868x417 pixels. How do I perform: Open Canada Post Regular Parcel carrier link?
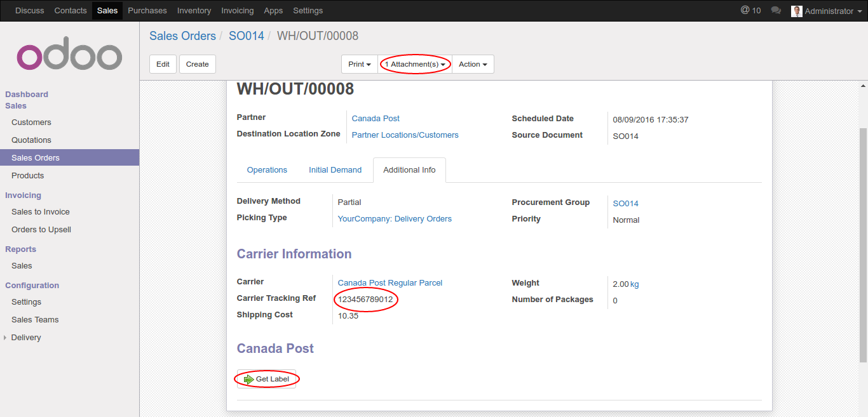(x=390, y=283)
